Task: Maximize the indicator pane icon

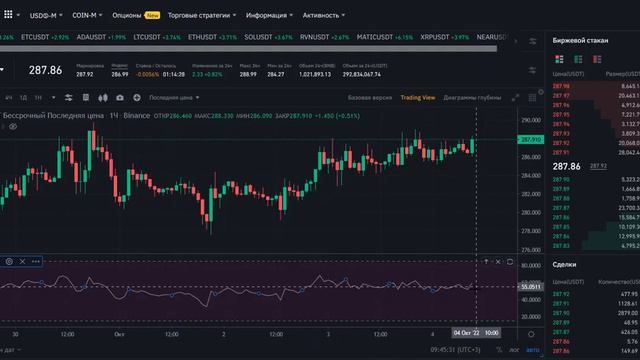Action: click(x=510, y=262)
